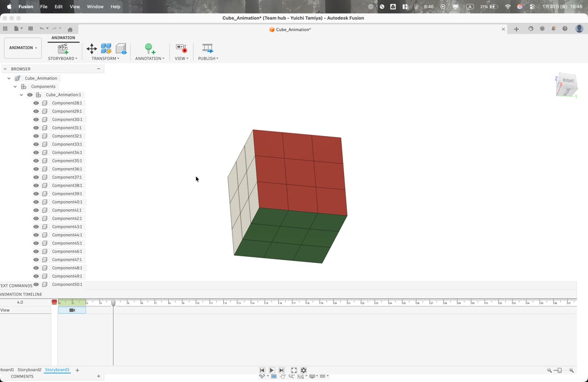Play the animation timeline
Screen dimensions: 588x382
point(272,371)
